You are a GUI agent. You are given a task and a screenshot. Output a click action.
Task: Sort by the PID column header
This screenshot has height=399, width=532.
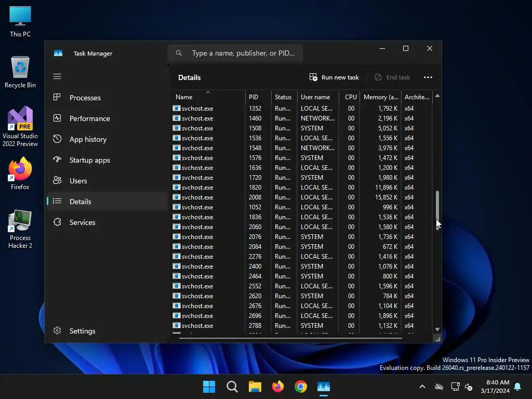[258, 97]
